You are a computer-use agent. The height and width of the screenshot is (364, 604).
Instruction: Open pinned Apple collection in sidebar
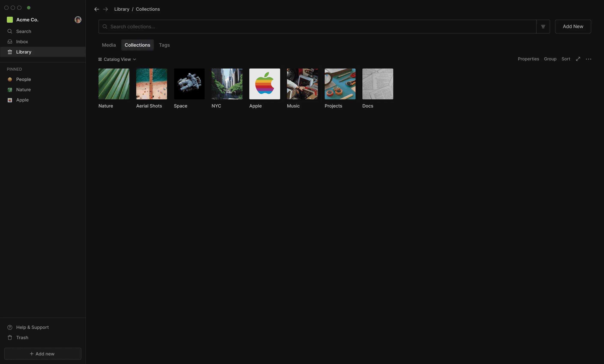coord(43,100)
